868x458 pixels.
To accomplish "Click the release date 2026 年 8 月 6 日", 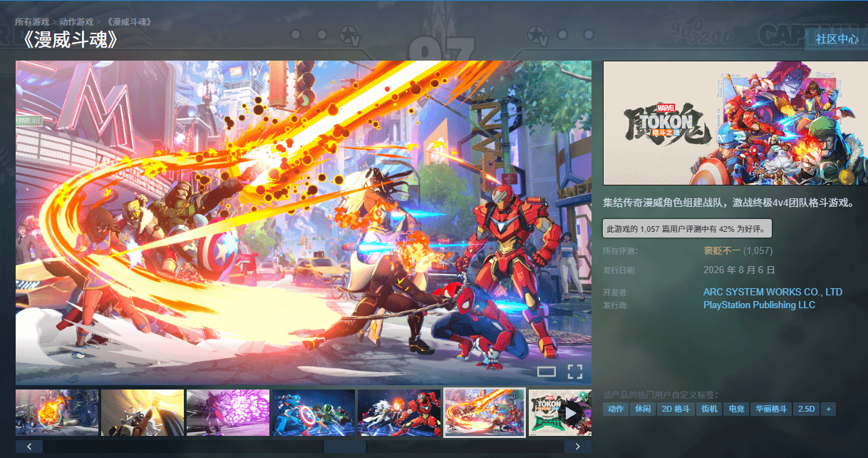I will 739,270.
